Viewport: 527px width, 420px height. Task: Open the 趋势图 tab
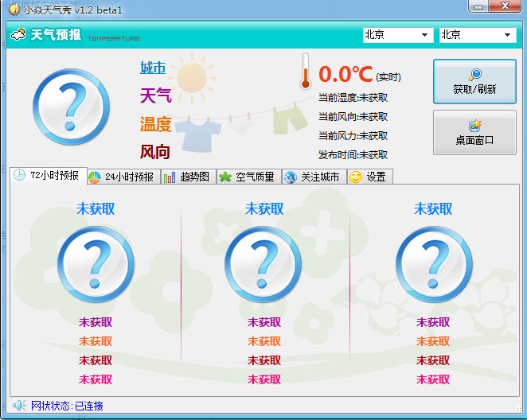pos(189,177)
